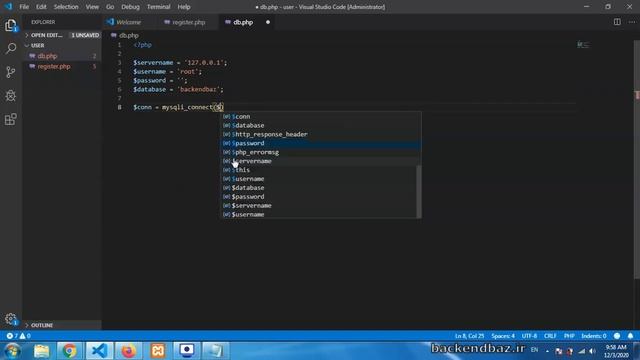Viewport: 640px width, 360px height.
Task: Open the View menu
Action: tap(92, 7)
